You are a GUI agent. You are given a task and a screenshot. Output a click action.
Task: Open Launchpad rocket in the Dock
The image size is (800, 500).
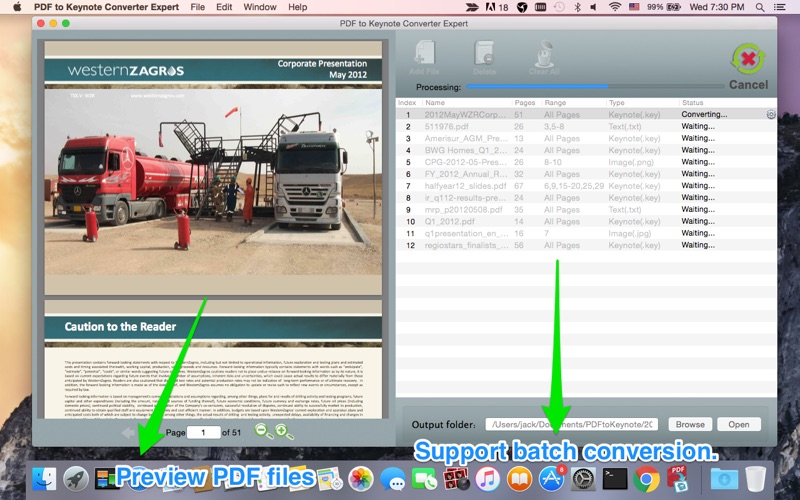click(x=76, y=479)
